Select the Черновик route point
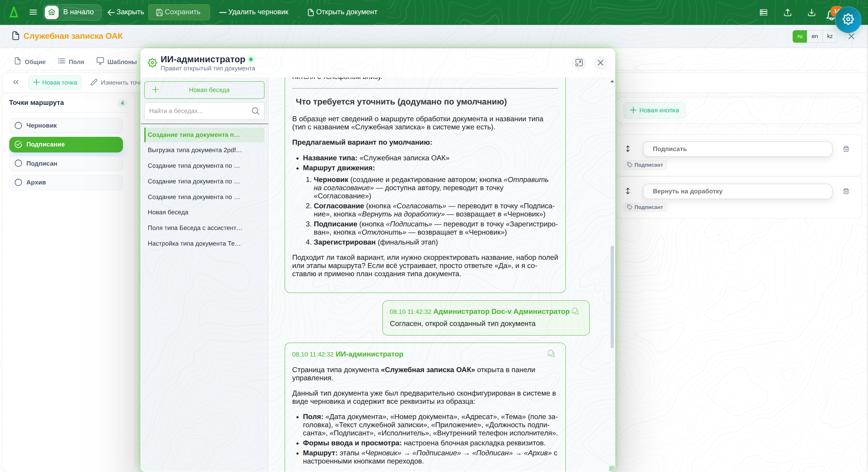 tap(66, 125)
